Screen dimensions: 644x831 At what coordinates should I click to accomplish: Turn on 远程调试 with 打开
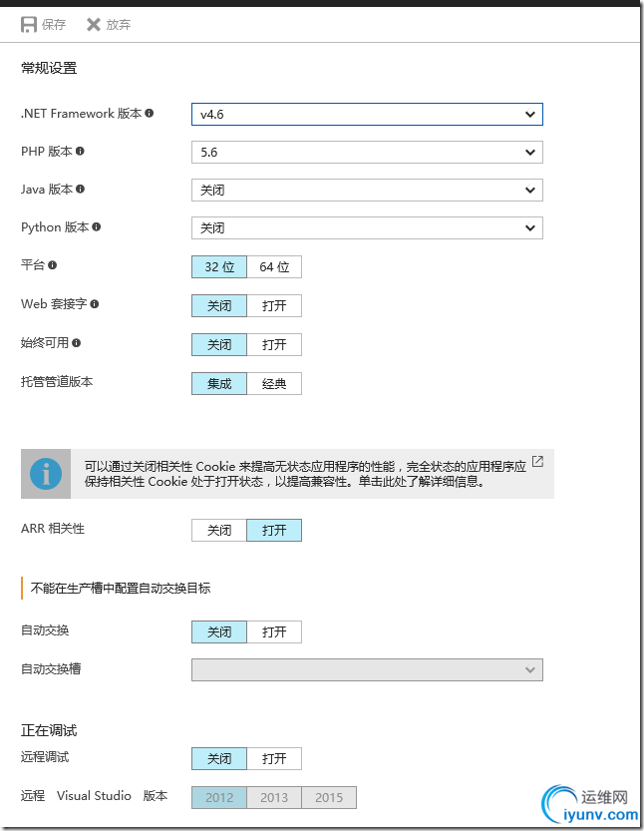(x=274, y=758)
